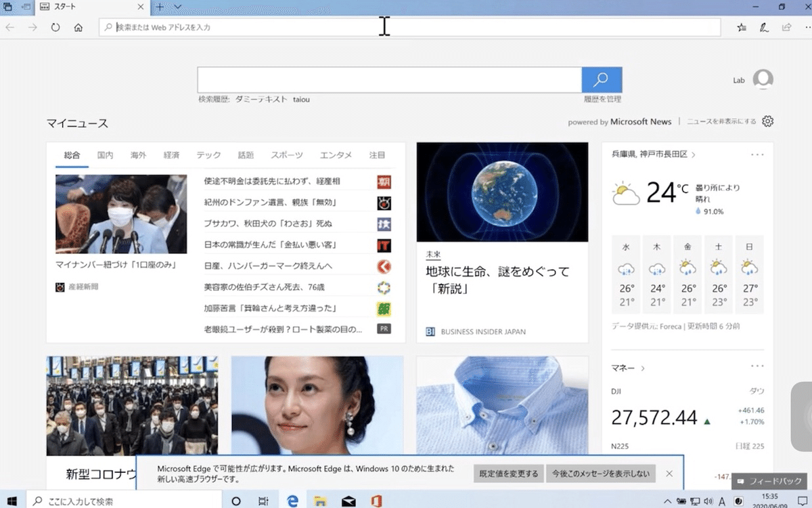Expand the マネー section chevron
The height and width of the screenshot is (508, 812).
coord(643,368)
